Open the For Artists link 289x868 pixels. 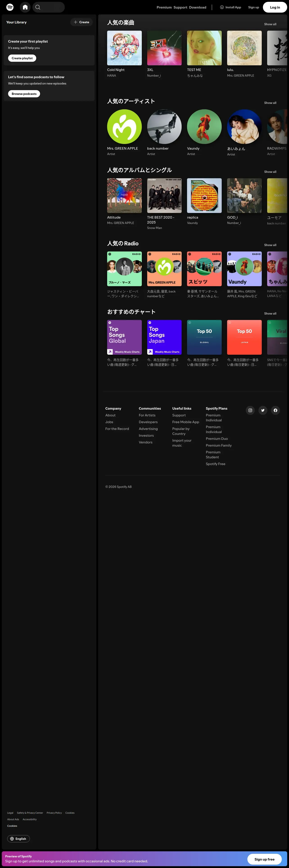[147, 415]
